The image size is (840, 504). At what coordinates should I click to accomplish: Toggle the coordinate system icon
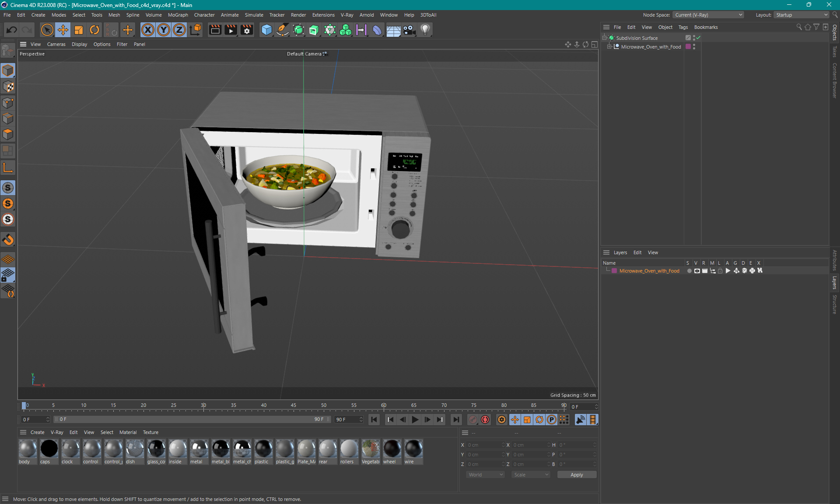point(196,30)
